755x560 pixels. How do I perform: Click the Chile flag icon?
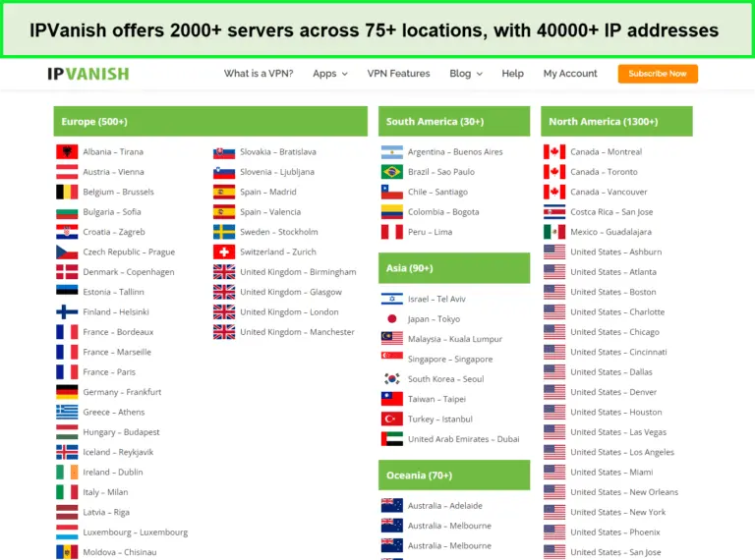point(392,192)
